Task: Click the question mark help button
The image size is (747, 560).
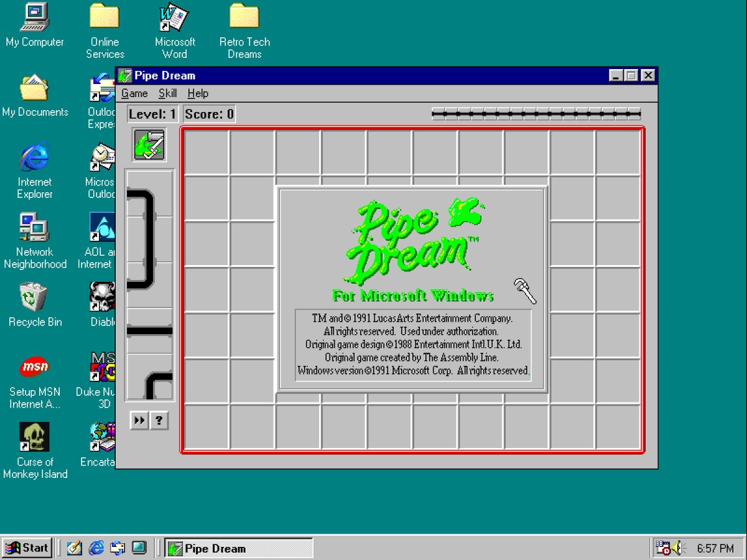Action: tap(159, 421)
